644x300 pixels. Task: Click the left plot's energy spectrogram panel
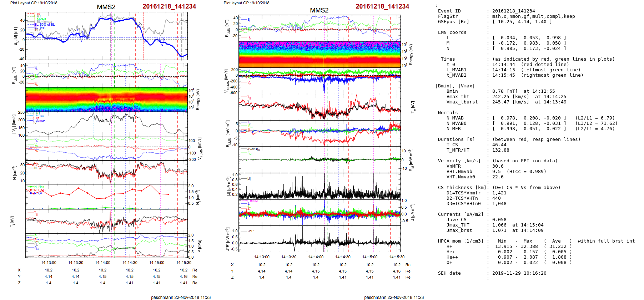pyautogui.click(x=106, y=99)
